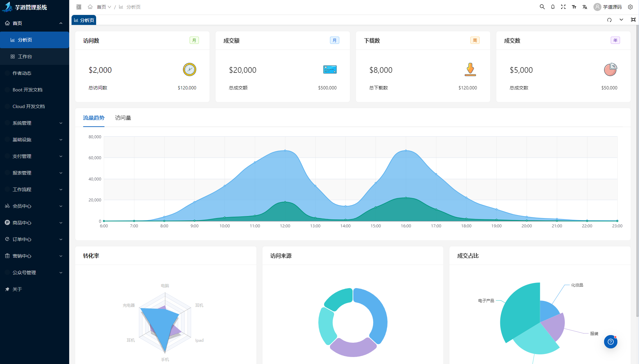Select the 工作台 sidebar menu item
The image size is (639, 364).
(x=25, y=57)
